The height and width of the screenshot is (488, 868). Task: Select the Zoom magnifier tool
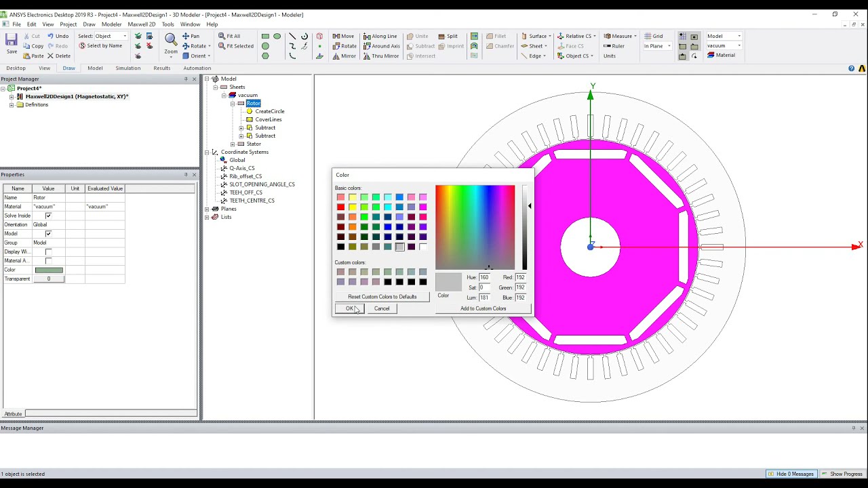[x=171, y=39]
